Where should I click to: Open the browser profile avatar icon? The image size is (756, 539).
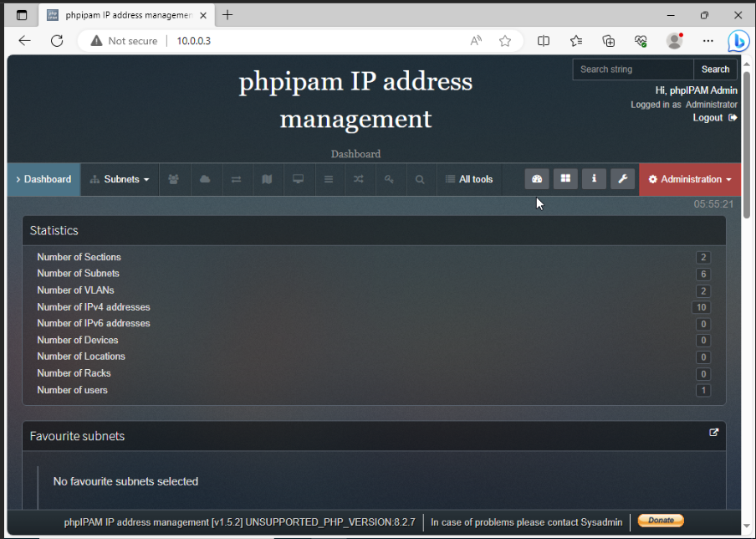click(675, 41)
